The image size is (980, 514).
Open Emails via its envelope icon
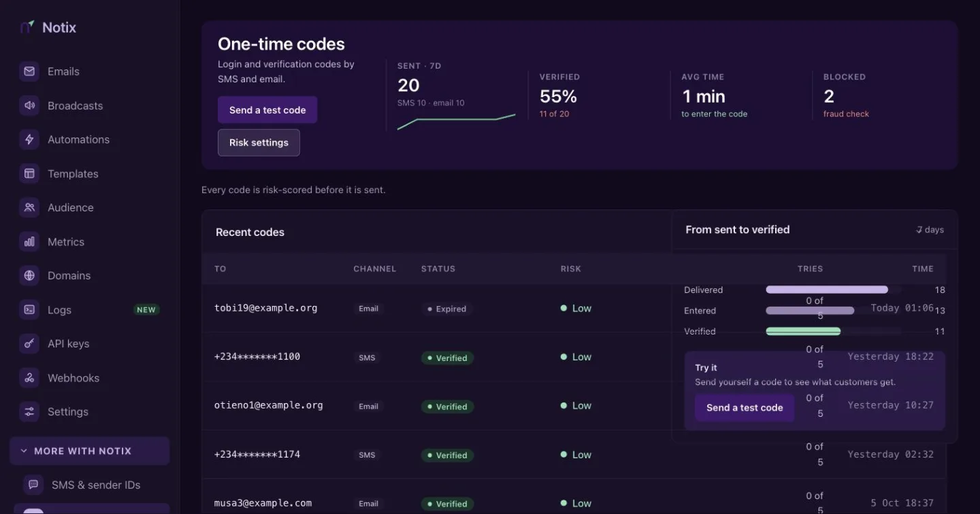click(x=29, y=71)
